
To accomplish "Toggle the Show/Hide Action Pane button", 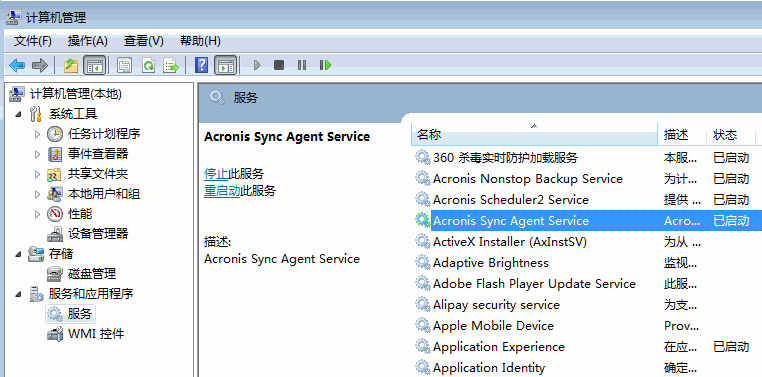I will pyautogui.click(x=226, y=65).
